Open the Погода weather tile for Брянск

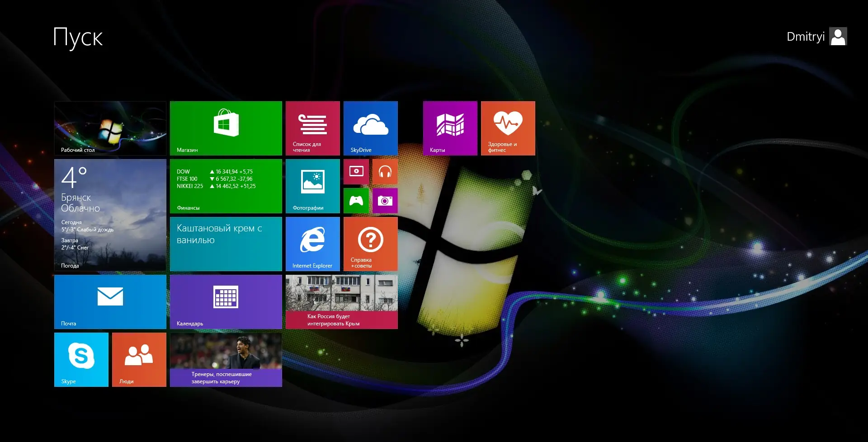[x=110, y=215]
